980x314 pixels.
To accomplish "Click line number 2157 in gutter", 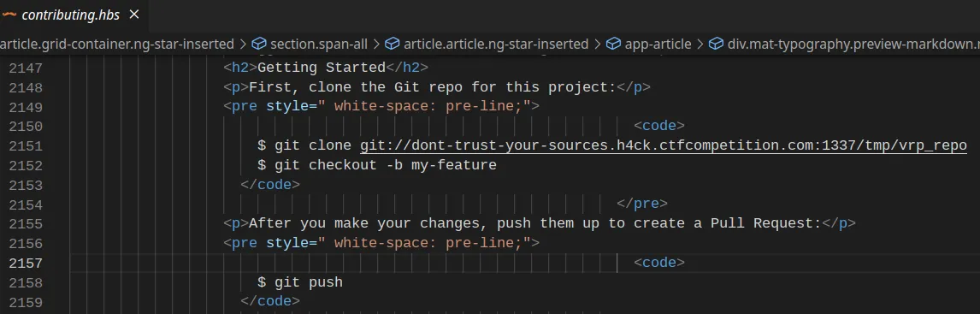I will pos(26,263).
